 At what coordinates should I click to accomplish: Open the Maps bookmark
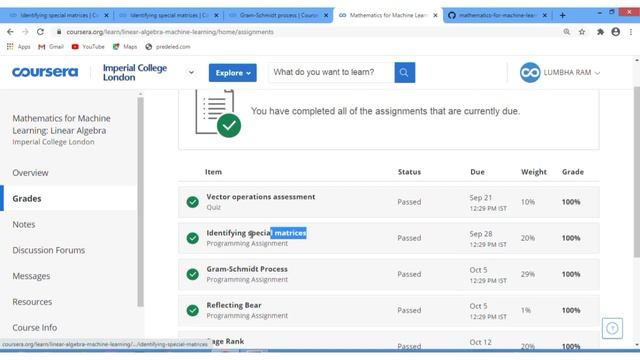pyautogui.click(x=125, y=47)
